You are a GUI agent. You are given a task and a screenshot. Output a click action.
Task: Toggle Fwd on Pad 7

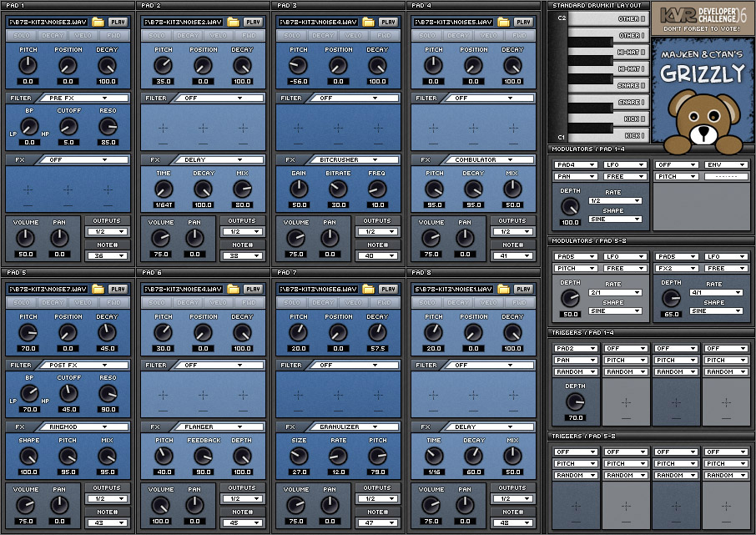(x=385, y=302)
